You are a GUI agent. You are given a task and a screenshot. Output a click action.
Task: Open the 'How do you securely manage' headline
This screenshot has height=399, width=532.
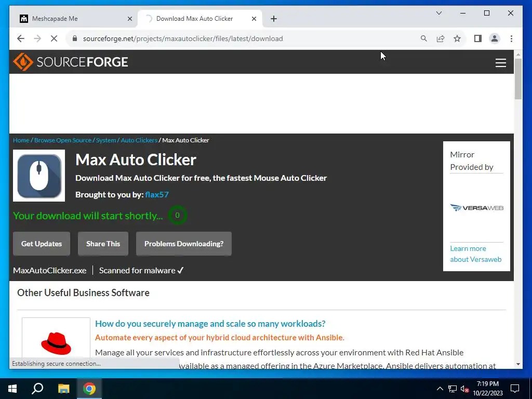pos(210,324)
